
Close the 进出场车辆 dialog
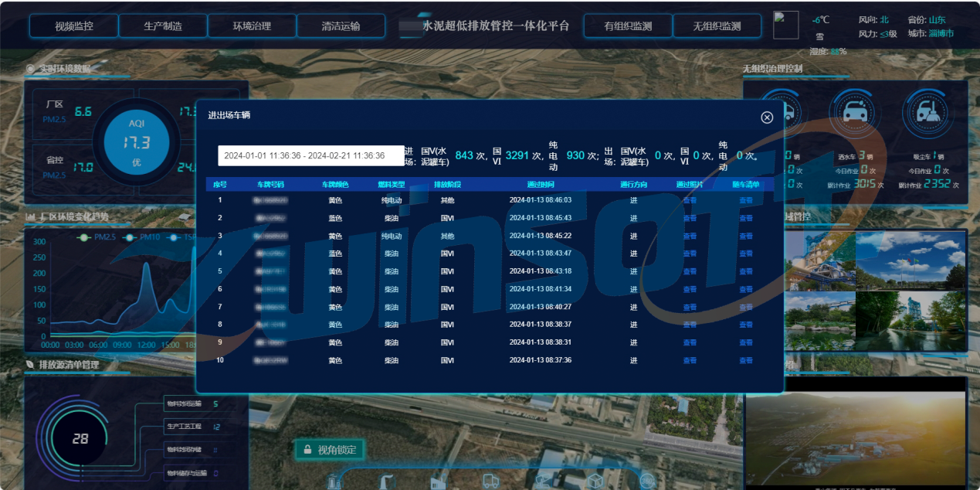coord(767,117)
